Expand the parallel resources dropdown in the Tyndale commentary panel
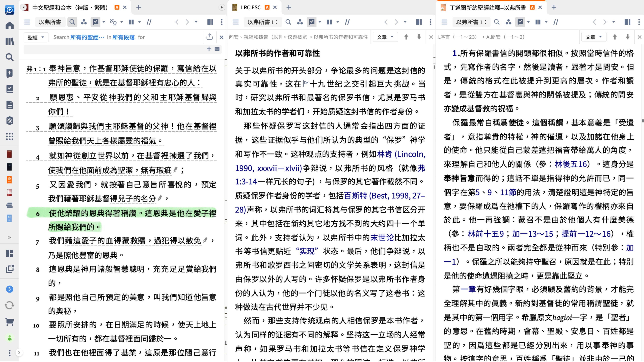This screenshot has width=644, height=362. [x=546, y=22]
